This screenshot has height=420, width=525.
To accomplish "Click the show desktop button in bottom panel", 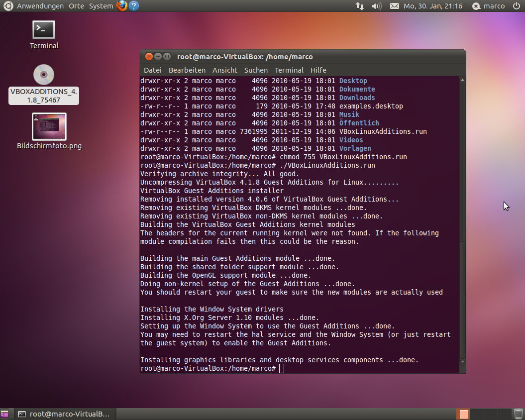I will (4, 414).
